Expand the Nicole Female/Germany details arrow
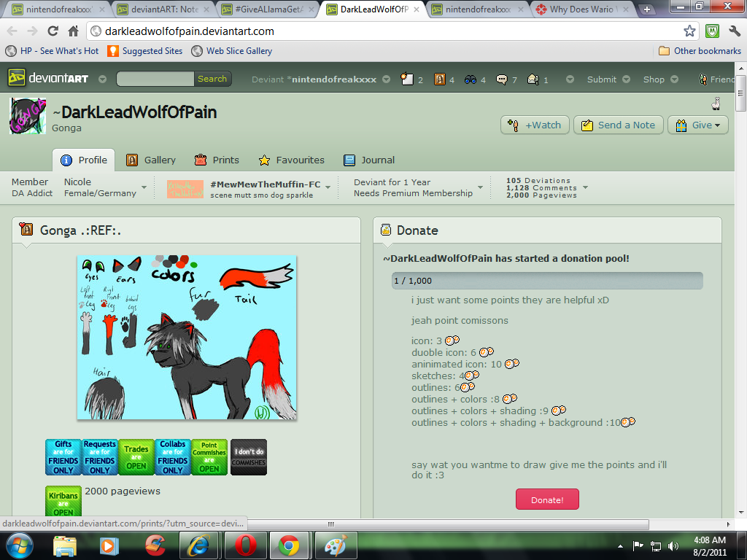The width and height of the screenshot is (747, 560). pos(144,187)
